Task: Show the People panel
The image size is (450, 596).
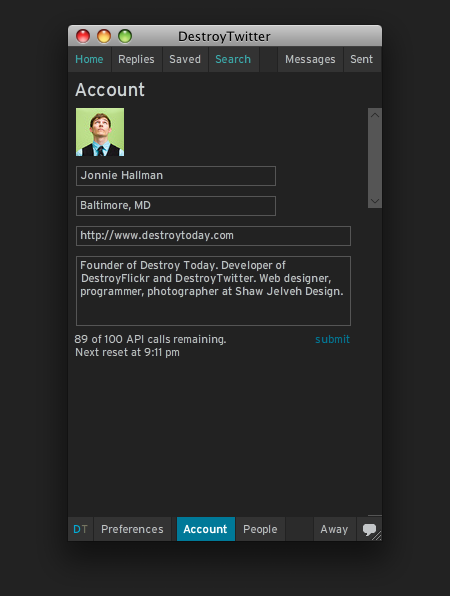Action: tap(260, 529)
